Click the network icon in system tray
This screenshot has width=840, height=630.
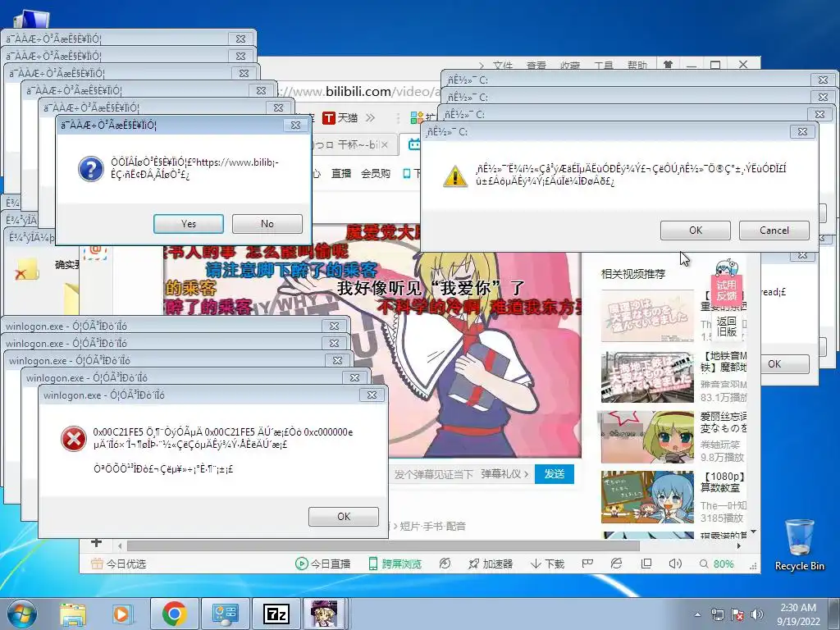(x=717, y=614)
